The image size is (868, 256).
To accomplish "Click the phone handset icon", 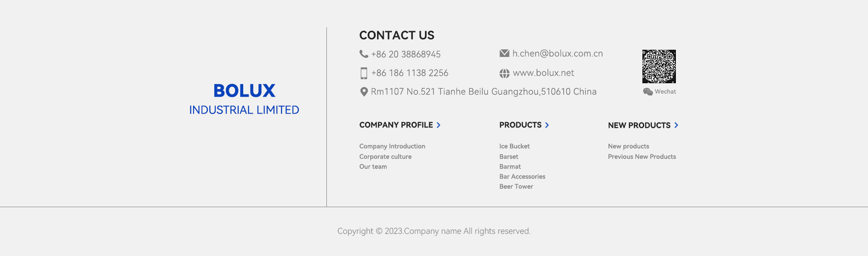I will coord(363,54).
